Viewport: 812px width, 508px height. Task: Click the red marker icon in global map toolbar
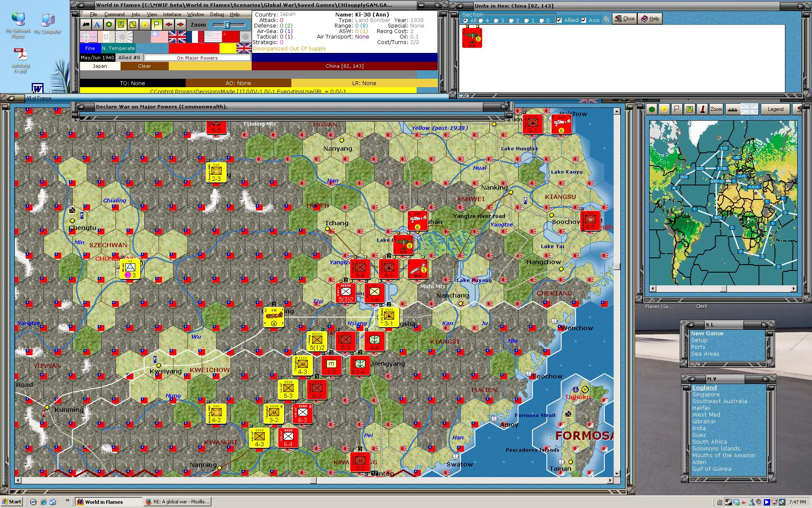tap(702, 109)
